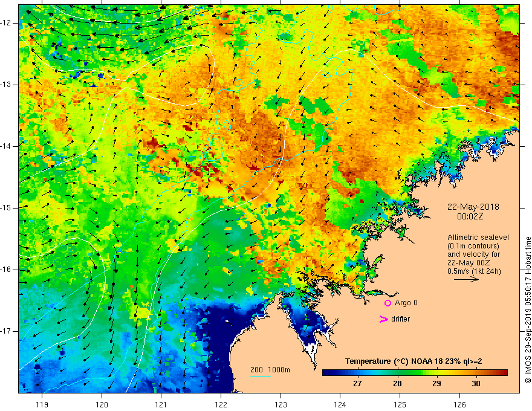The width and height of the screenshot is (532, 411).
Task: Click the 29 value on the temperature scale
Action: pyautogui.click(x=436, y=384)
